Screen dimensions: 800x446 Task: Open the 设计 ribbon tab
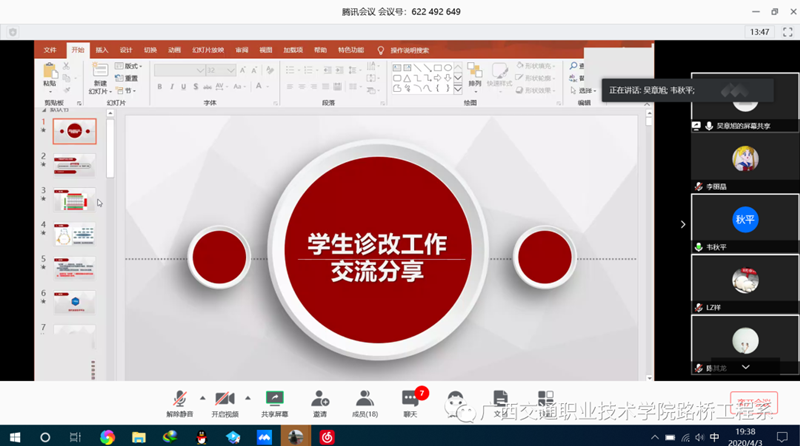pyautogui.click(x=126, y=50)
